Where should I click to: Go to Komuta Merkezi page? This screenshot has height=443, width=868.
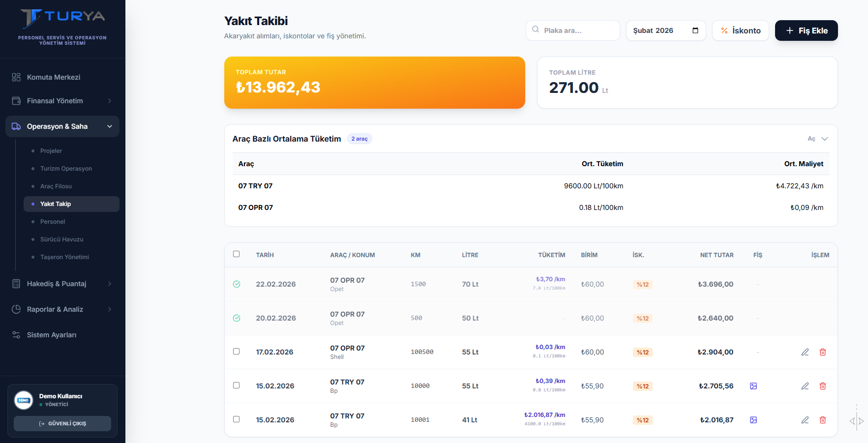pyautogui.click(x=54, y=77)
